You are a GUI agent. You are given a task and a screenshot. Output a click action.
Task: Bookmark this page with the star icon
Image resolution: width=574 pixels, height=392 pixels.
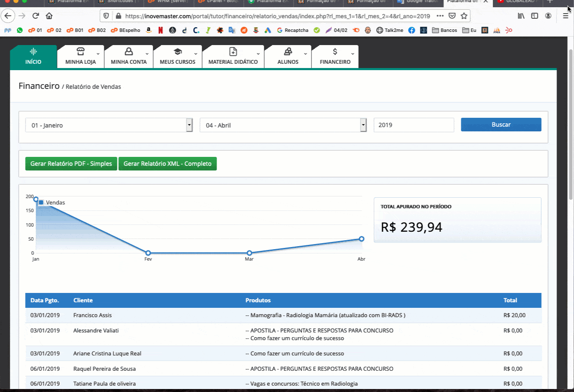click(x=464, y=16)
